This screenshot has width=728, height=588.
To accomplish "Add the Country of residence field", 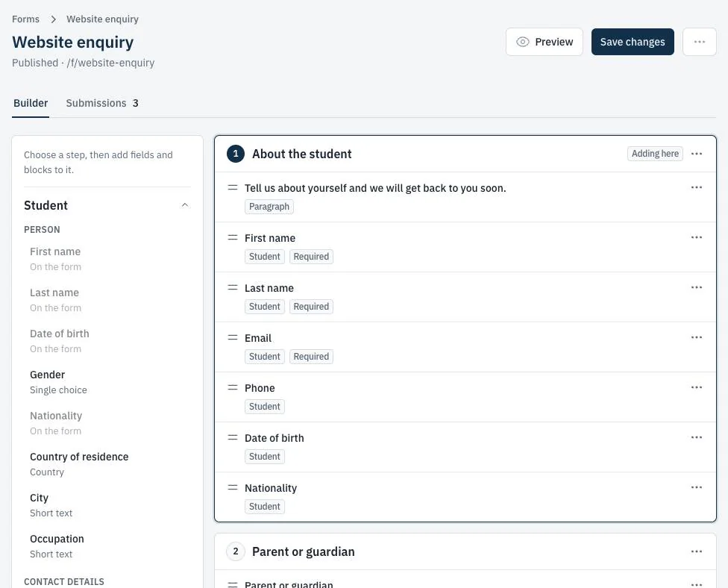I will click(107, 464).
